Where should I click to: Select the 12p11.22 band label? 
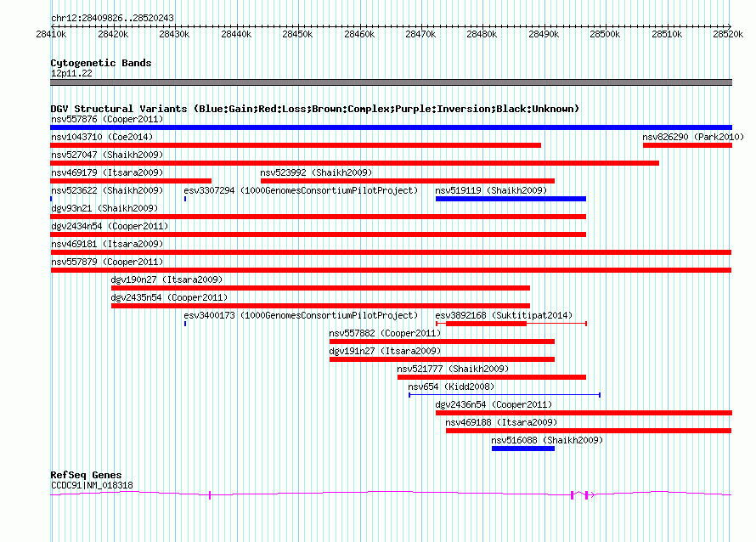tap(71, 73)
